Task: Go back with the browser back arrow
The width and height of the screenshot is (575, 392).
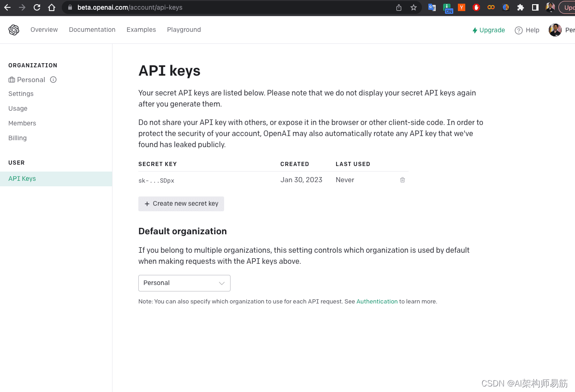Action: pyautogui.click(x=7, y=7)
